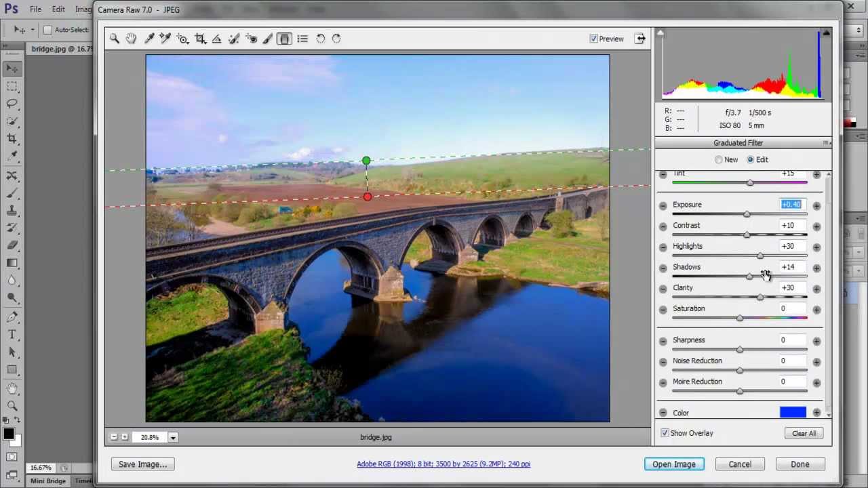Select the Crop tool in Camera Raw

(x=200, y=39)
